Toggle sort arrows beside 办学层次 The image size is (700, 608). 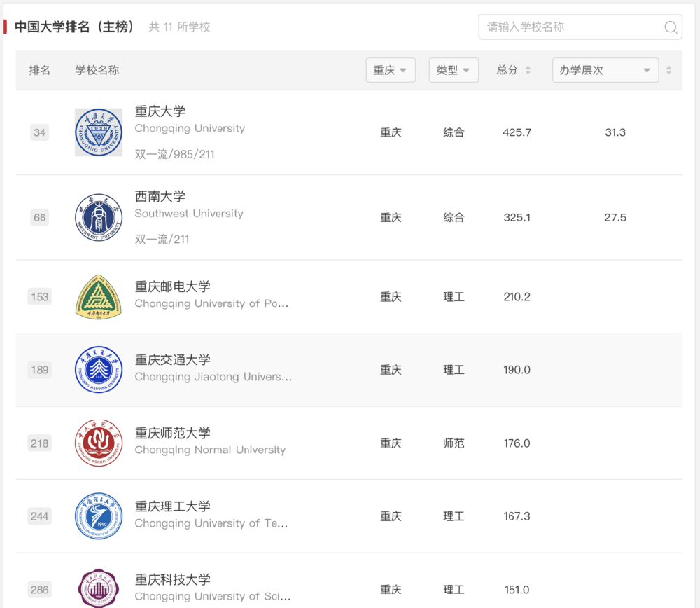coord(668,70)
